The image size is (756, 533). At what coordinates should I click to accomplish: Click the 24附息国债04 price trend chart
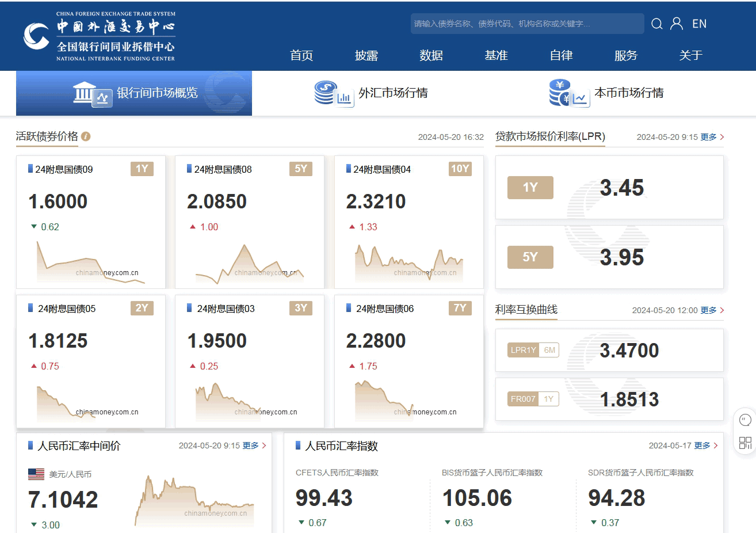[409, 264]
